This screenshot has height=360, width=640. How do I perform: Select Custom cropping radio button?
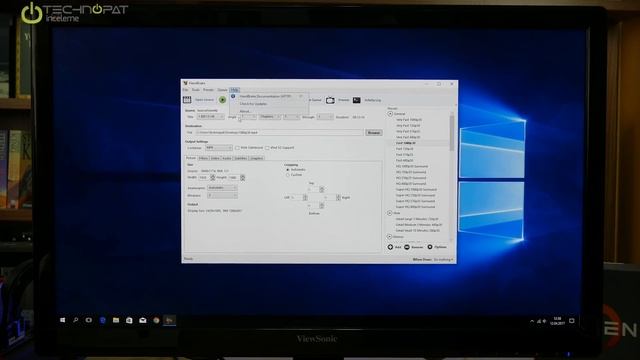pos(288,175)
